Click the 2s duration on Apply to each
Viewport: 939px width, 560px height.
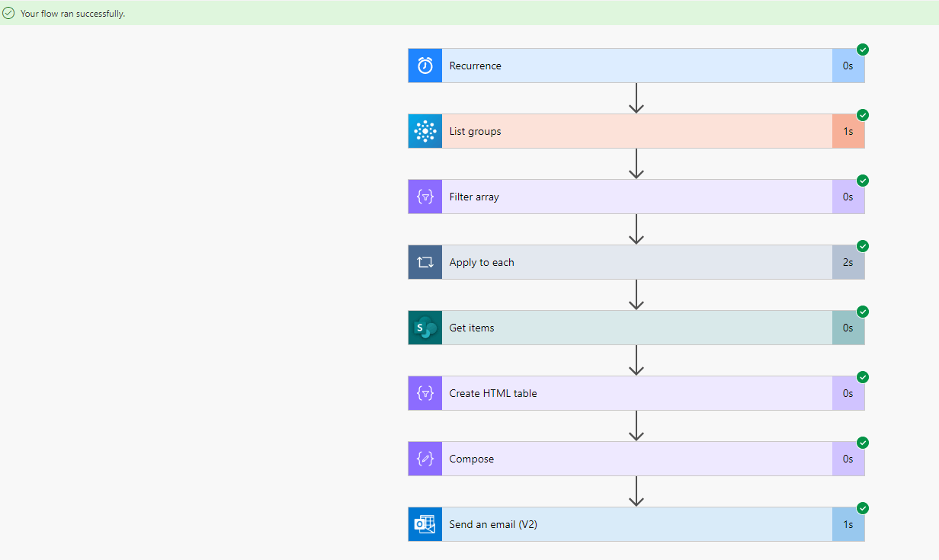[x=848, y=262]
